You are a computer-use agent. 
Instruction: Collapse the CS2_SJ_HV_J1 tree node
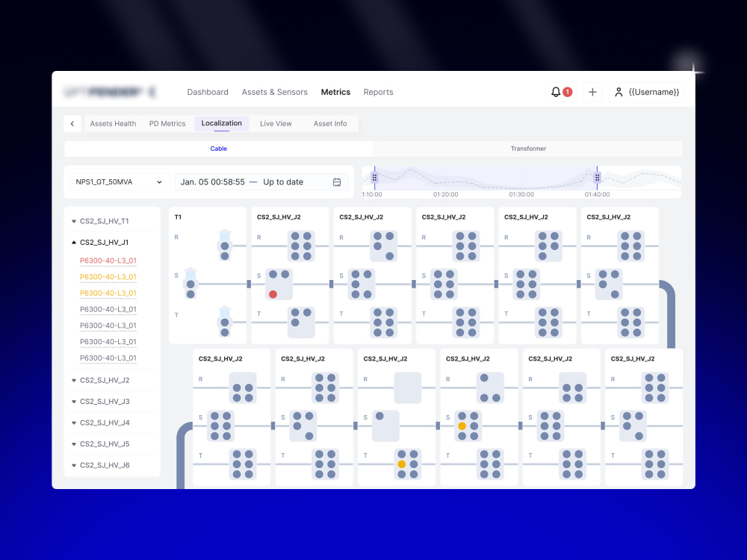pyautogui.click(x=74, y=243)
